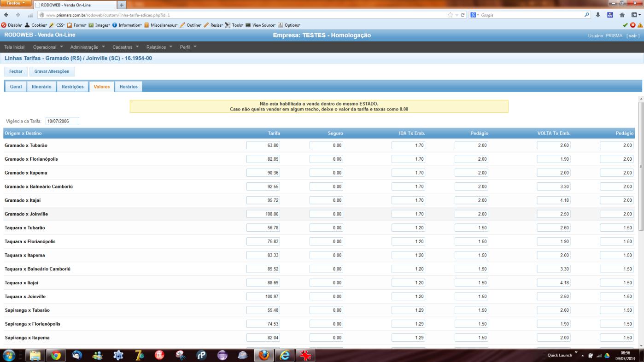644x362 pixels.
Task: Expand the Operacional dropdown menu
Action: pyautogui.click(x=48, y=47)
